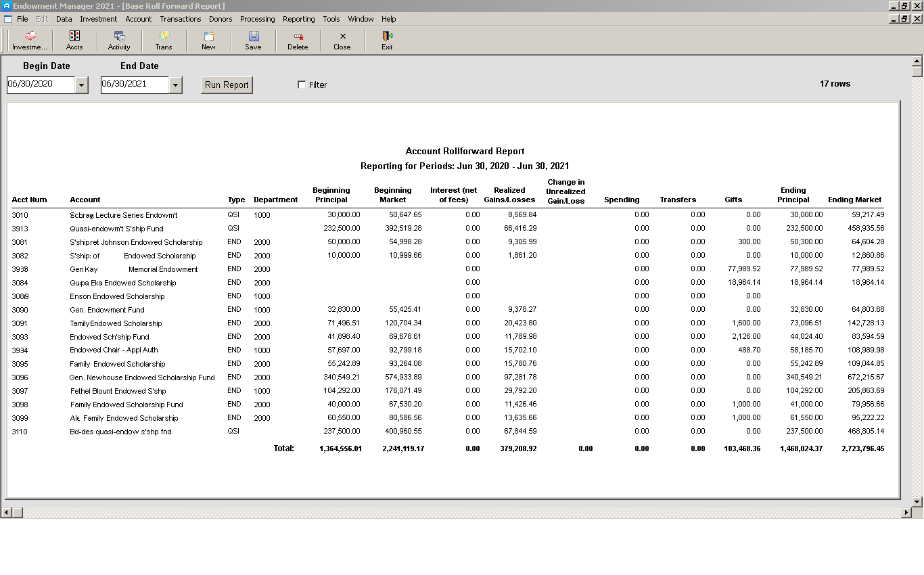Click the Trans toolbar icon
The width and height of the screenshot is (924, 575).
[163, 41]
